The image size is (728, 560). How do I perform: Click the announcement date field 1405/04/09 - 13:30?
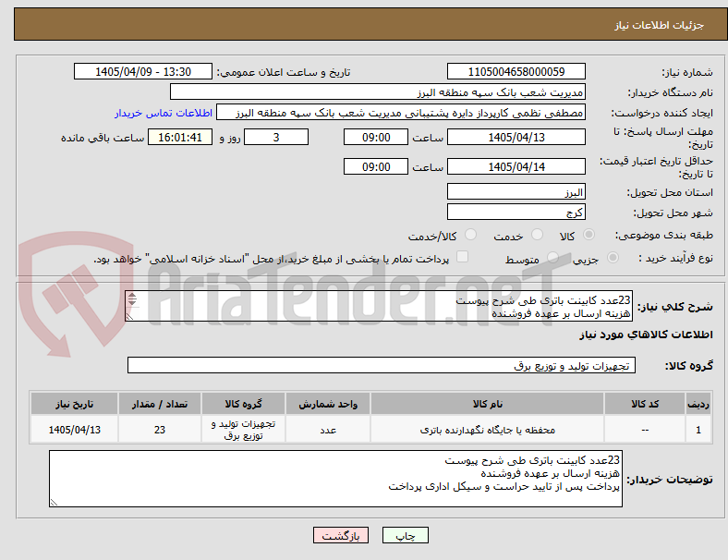pos(143,71)
